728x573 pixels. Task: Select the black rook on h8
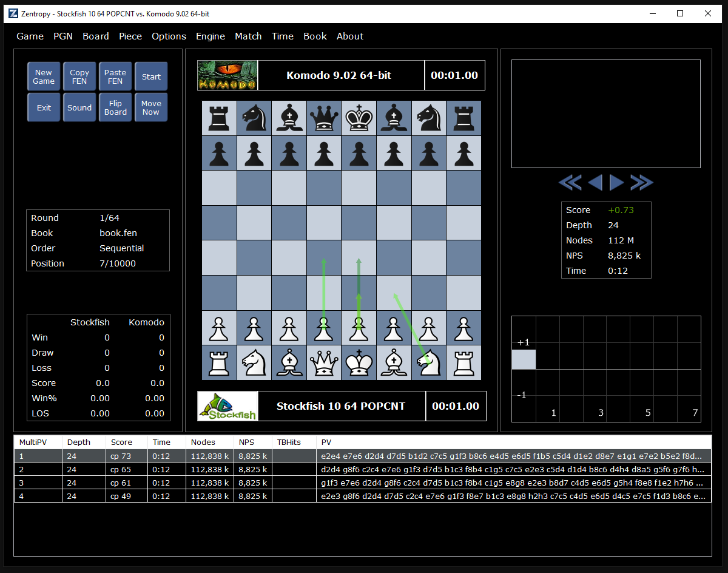click(x=463, y=118)
